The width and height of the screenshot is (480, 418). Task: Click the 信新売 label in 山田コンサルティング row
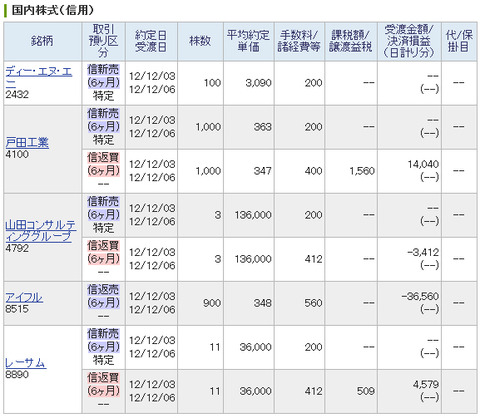pyautogui.click(x=103, y=202)
